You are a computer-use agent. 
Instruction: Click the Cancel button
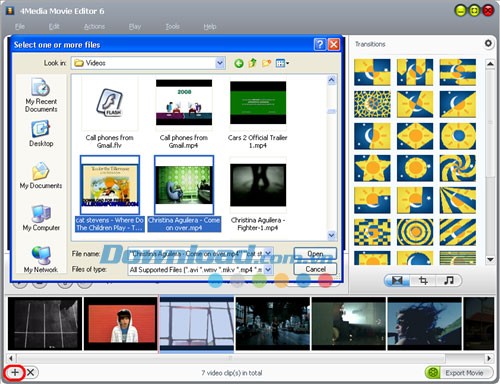click(315, 269)
